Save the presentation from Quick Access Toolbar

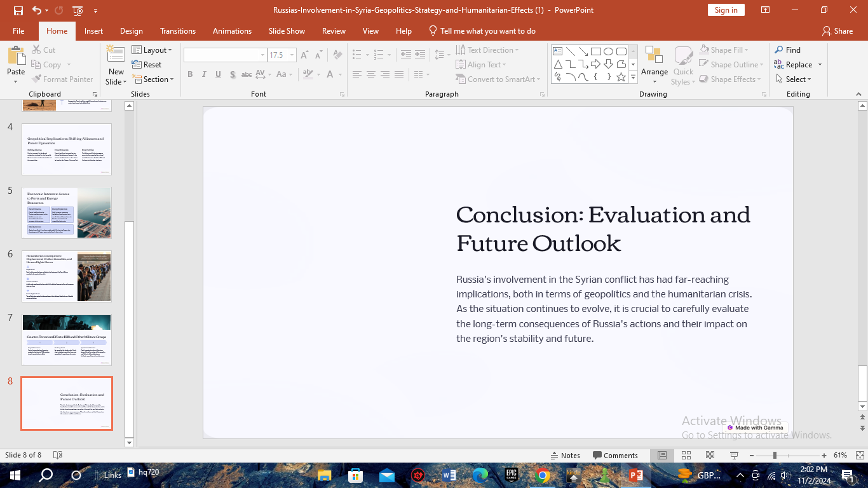(x=18, y=10)
